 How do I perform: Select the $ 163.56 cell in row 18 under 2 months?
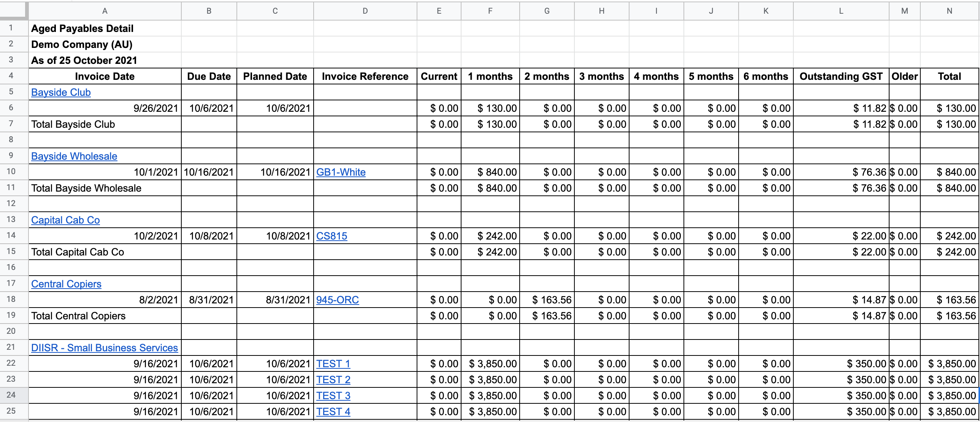tap(547, 300)
